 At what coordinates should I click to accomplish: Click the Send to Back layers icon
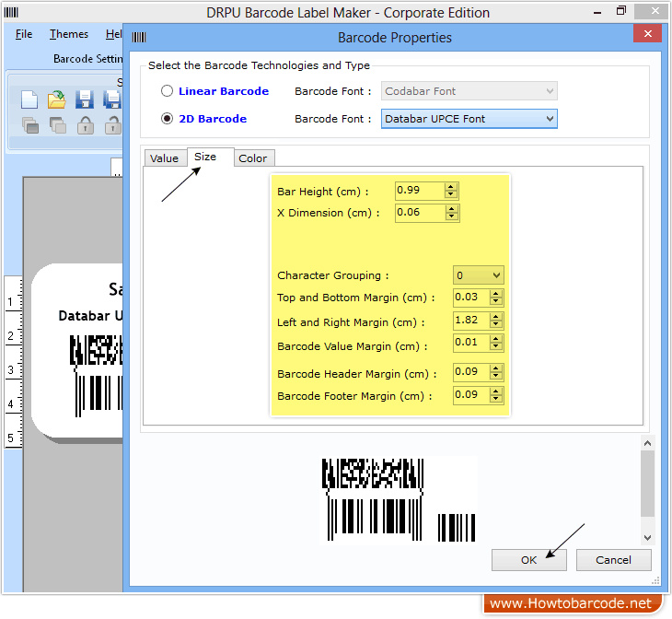click(x=57, y=125)
